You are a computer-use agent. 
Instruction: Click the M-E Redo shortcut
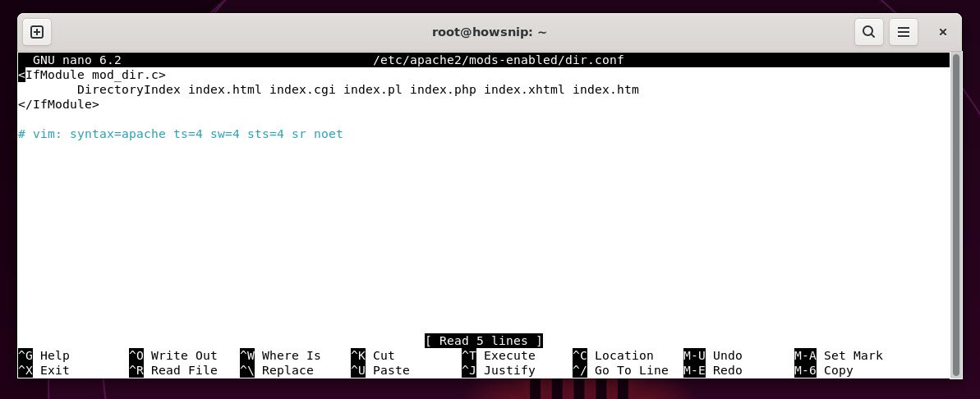(712, 370)
